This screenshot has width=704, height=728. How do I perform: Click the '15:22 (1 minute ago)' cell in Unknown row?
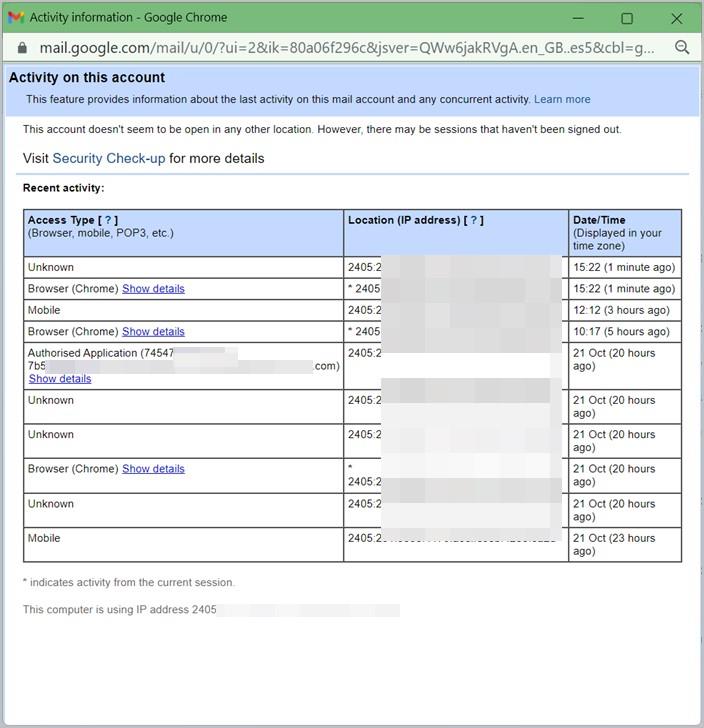point(625,267)
